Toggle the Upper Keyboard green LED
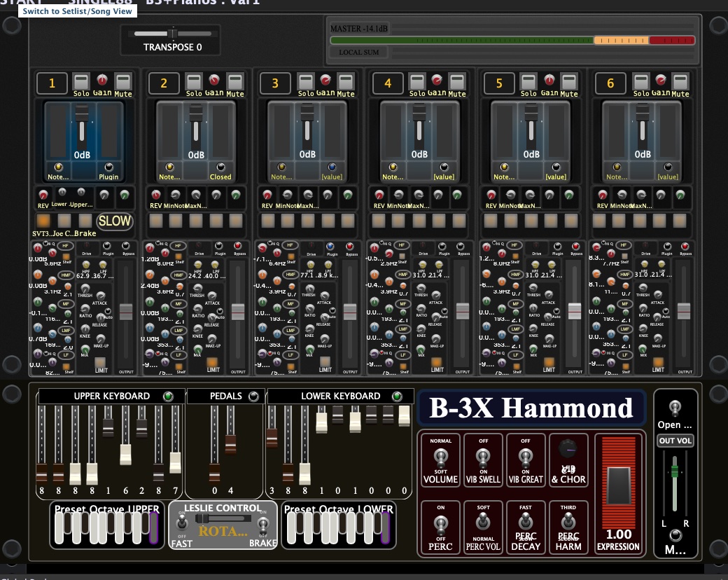The width and height of the screenshot is (728, 580). click(168, 396)
